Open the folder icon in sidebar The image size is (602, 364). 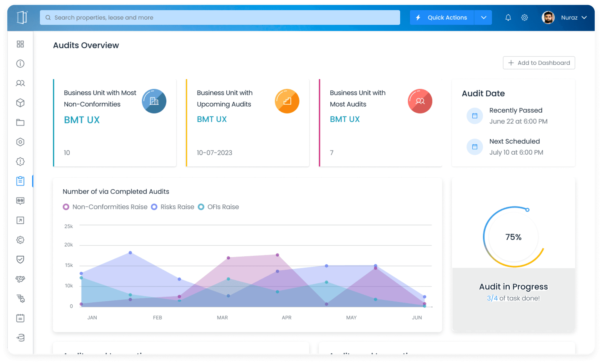pyautogui.click(x=20, y=122)
